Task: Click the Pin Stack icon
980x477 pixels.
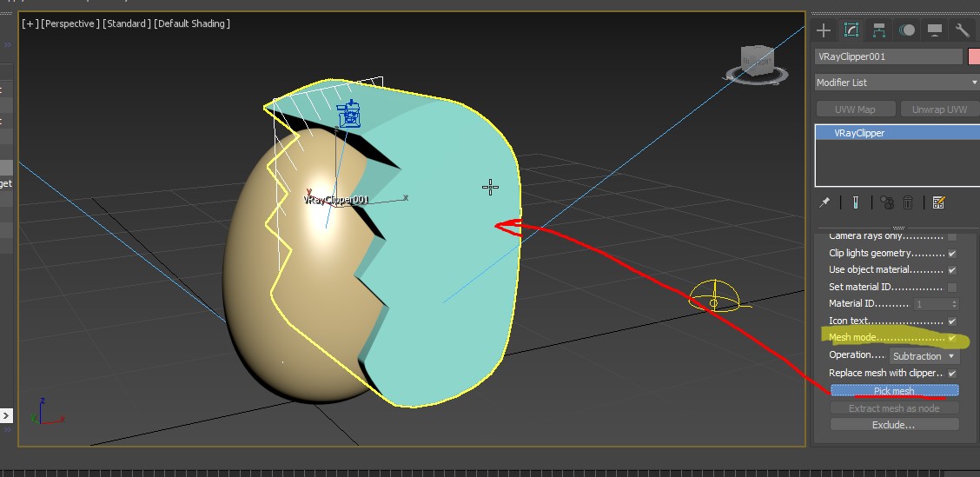Action: point(824,202)
